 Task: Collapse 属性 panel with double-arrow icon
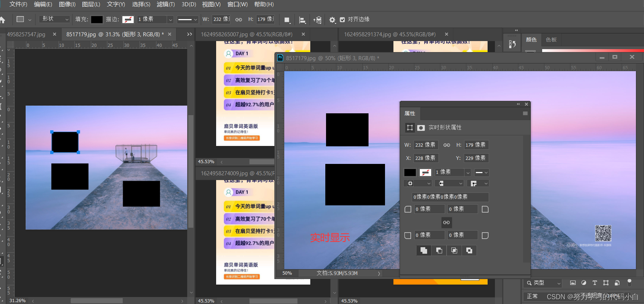click(518, 104)
